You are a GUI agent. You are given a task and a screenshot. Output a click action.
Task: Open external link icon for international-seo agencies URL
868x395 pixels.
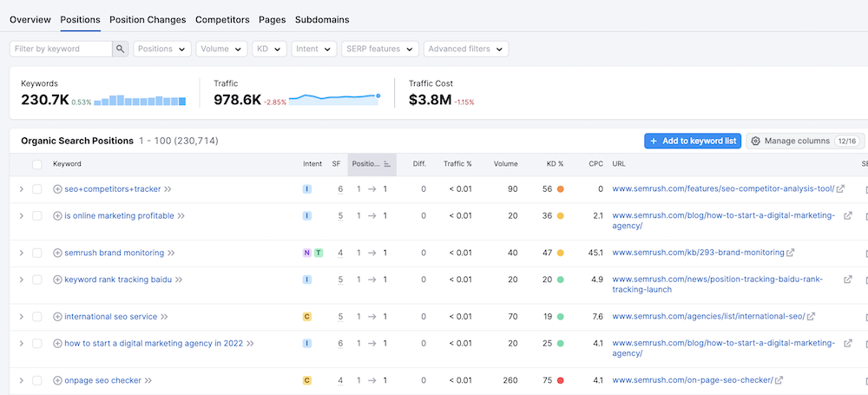(811, 316)
